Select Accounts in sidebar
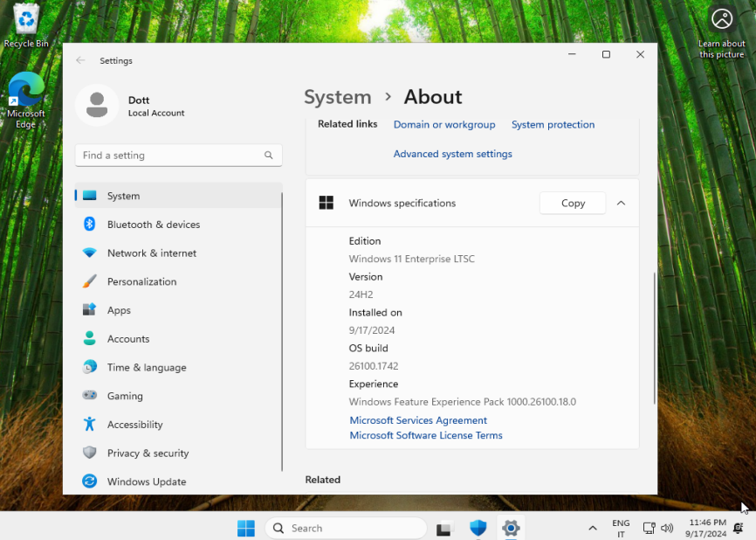This screenshot has height=540, width=756. 178,339
